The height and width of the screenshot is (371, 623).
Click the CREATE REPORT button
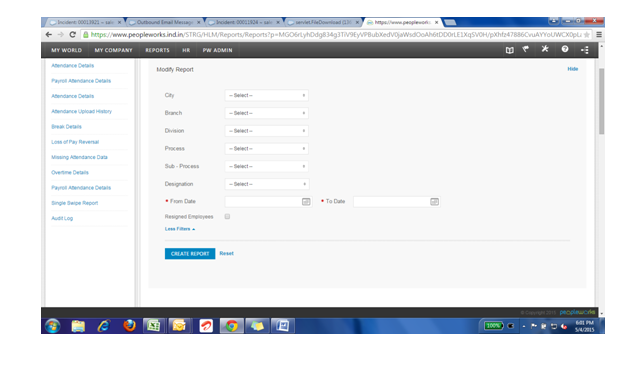(190, 253)
